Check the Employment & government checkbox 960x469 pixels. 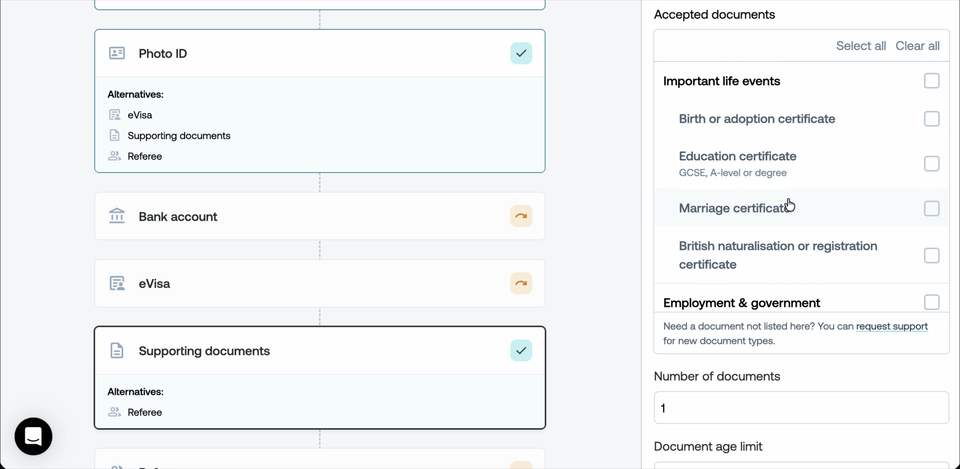pyautogui.click(x=931, y=302)
